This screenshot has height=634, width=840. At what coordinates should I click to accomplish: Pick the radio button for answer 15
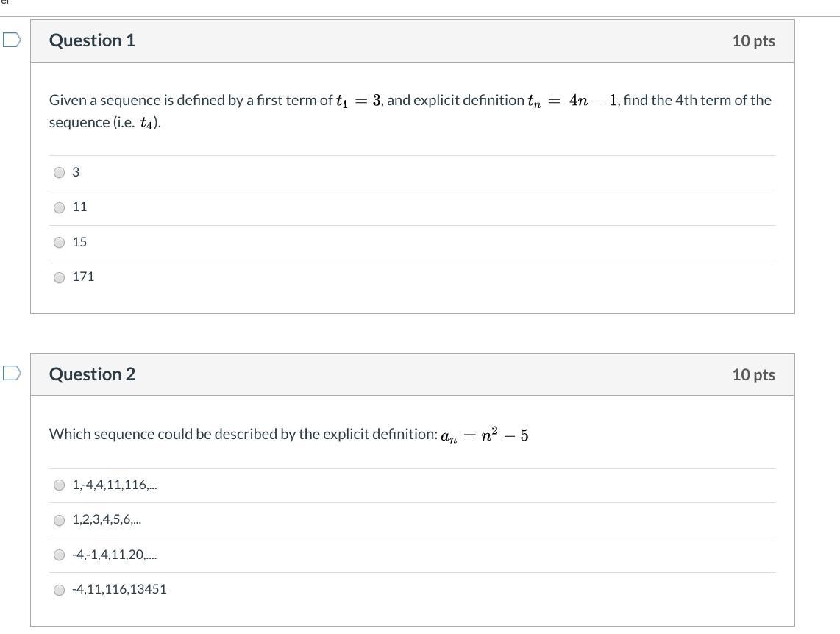pos(60,242)
